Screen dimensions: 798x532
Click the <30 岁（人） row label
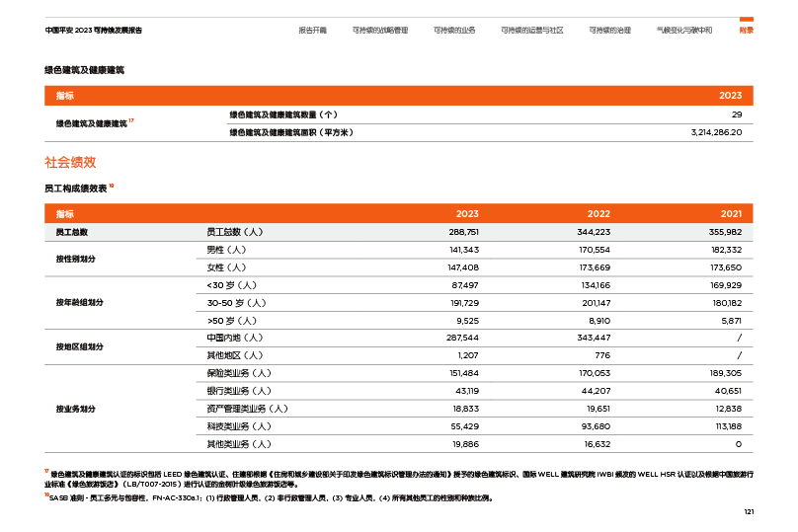(x=222, y=285)
